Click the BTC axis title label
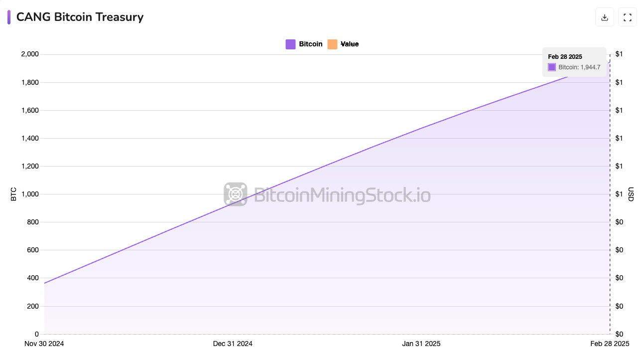Viewport: 644px width, 356px height. [x=13, y=194]
